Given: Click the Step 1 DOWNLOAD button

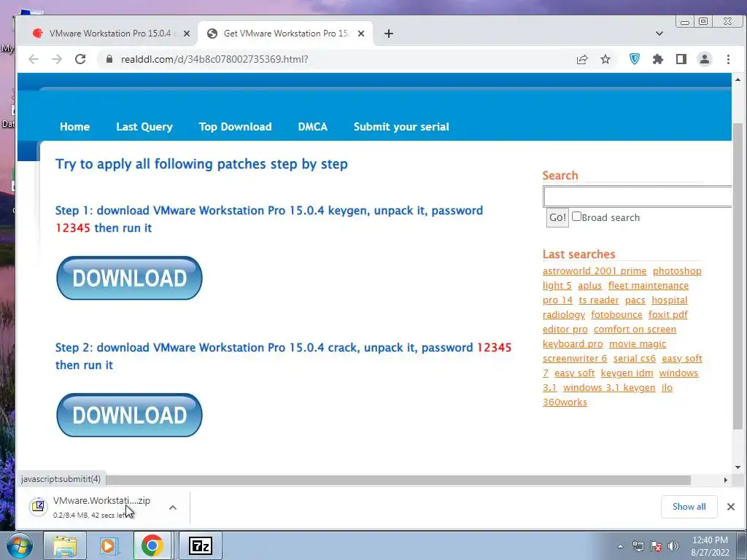Looking at the screenshot, I should coord(129,278).
